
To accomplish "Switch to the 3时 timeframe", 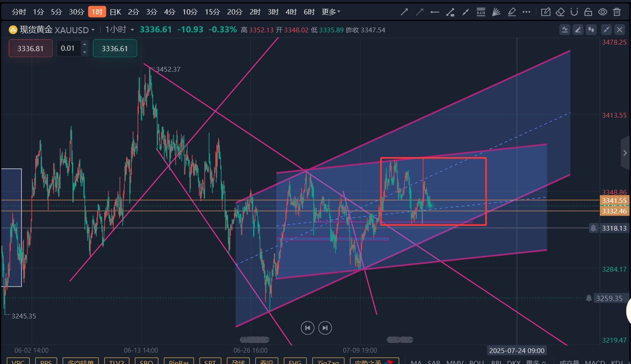I will click(x=273, y=12).
